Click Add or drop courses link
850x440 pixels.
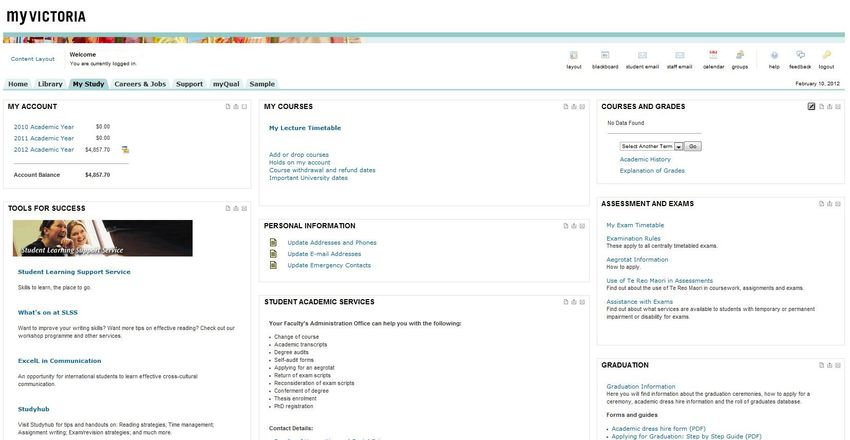[x=299, y=155]
